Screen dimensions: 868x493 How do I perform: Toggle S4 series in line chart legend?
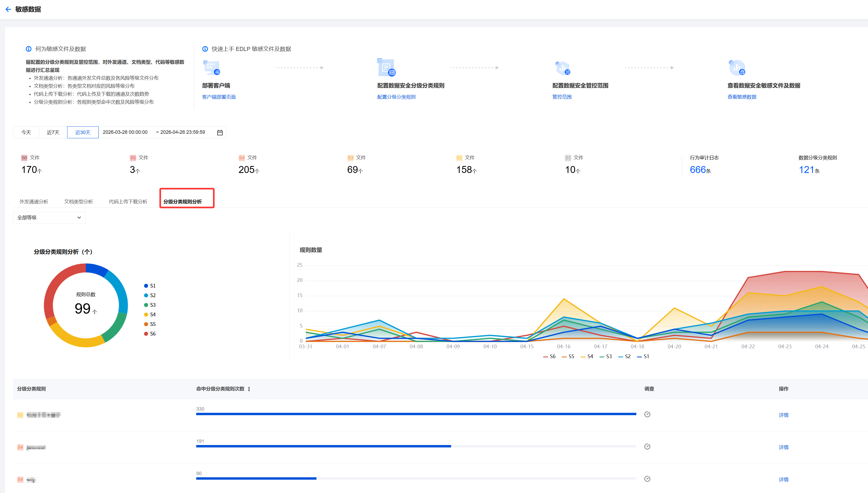coord(586,357)
